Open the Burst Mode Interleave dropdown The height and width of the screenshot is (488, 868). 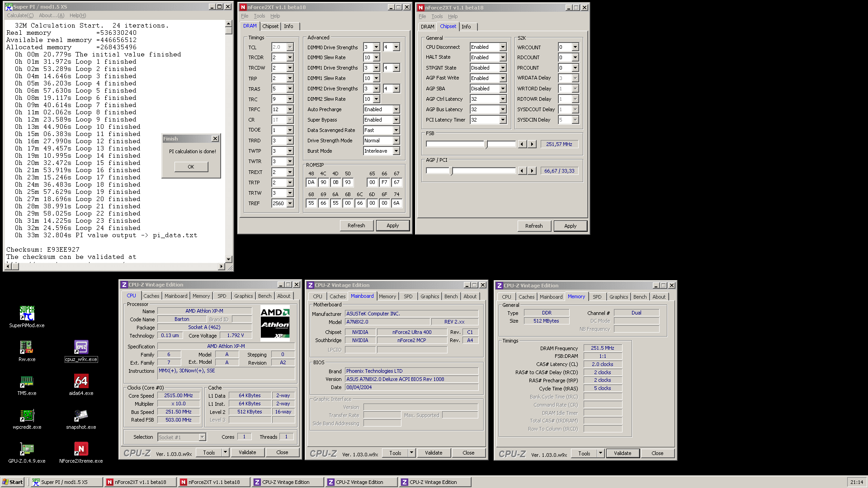click(396, 151)
